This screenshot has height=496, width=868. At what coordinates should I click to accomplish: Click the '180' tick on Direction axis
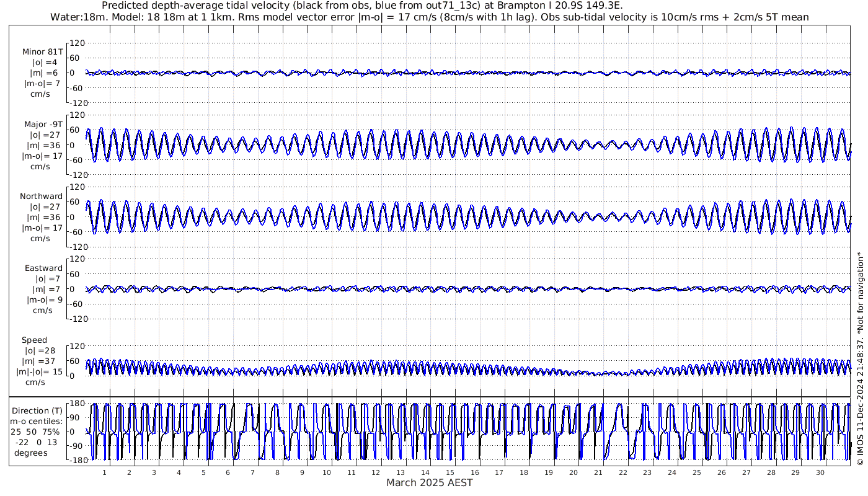[x=76, y=404]
